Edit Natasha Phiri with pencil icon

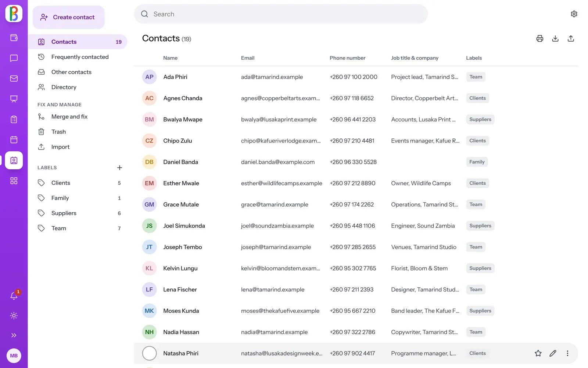click(x=553, y=353)
